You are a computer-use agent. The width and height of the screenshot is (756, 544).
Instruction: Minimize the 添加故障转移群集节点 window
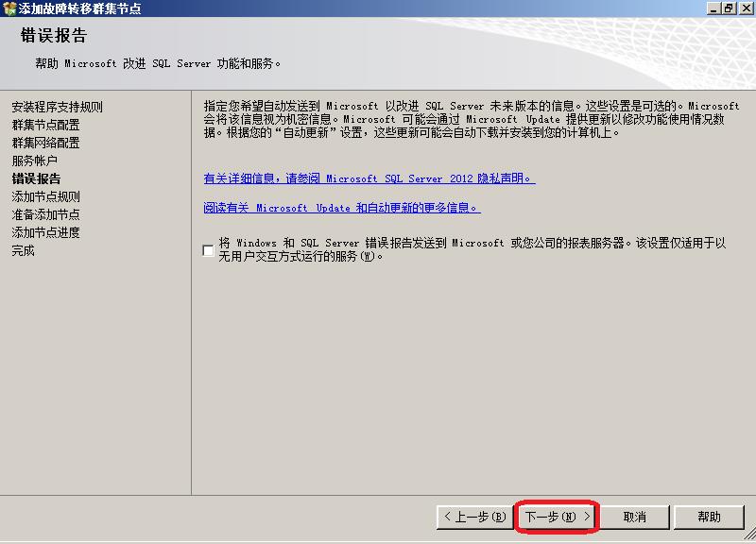coord(713,8)
